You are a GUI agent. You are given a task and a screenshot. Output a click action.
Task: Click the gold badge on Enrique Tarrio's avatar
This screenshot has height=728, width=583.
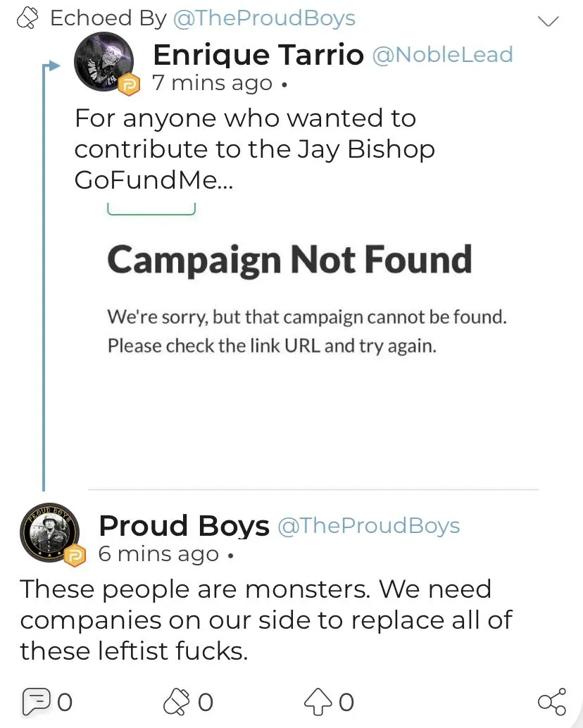coord(130,85)
